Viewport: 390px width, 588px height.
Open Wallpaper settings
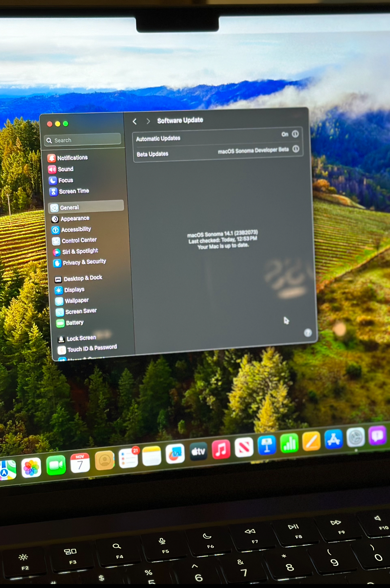click(x=72, y=300)
